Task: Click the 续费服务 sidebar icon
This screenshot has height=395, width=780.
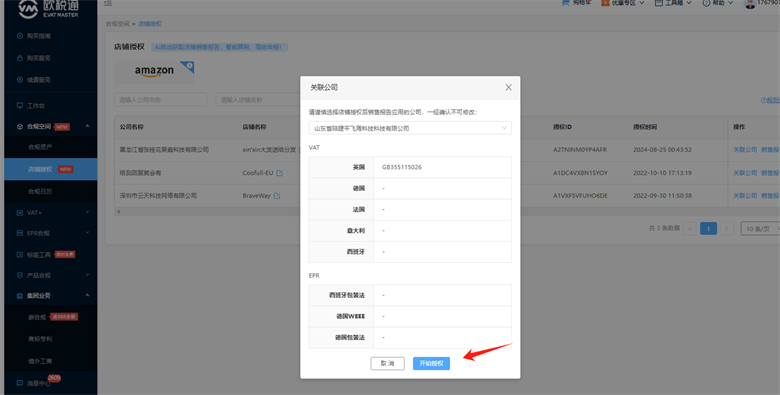Action: click(x=20, y=80)
